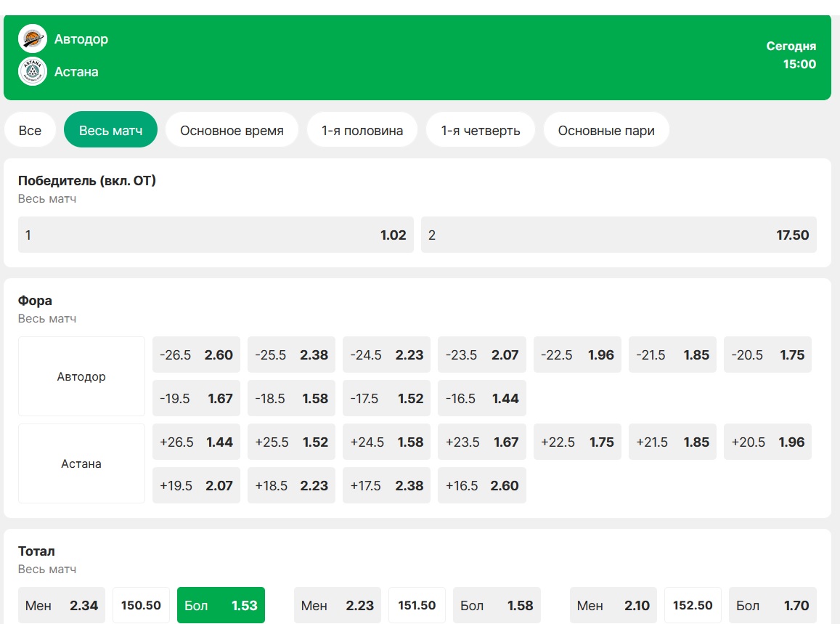Pick Астана handicap +20.5 at 1.96
The height and width of the screenshot is (624, 840).
click(x=767, y=442)
